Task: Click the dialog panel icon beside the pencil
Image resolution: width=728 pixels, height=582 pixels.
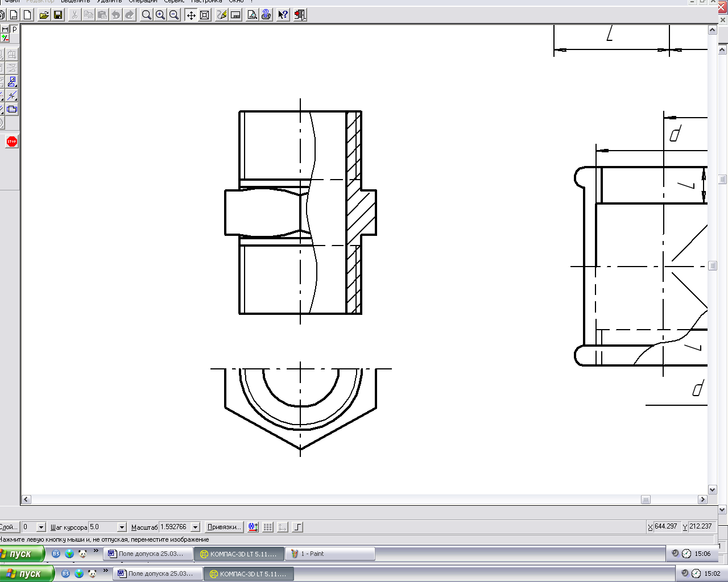Action: [x=235, y=15]
